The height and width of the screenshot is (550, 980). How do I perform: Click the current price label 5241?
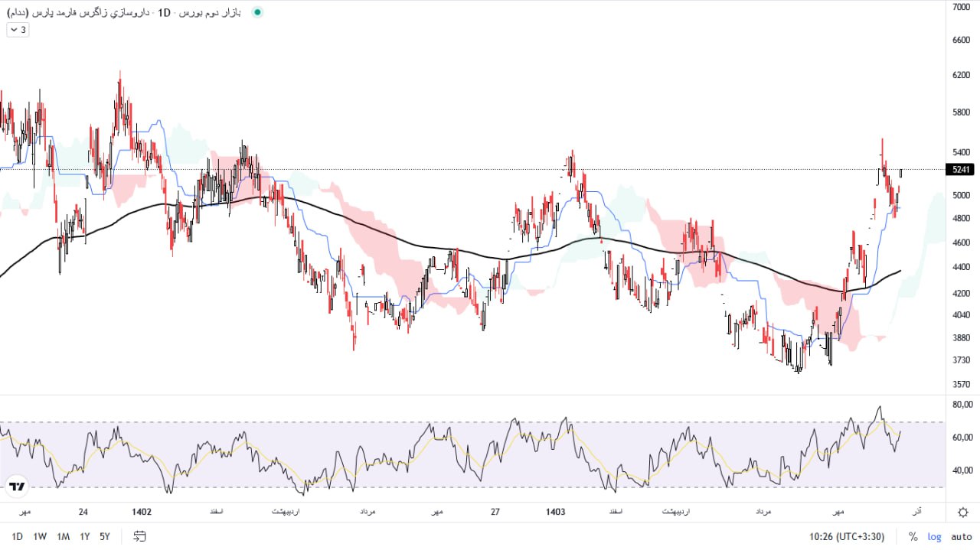tap(961, 170)
